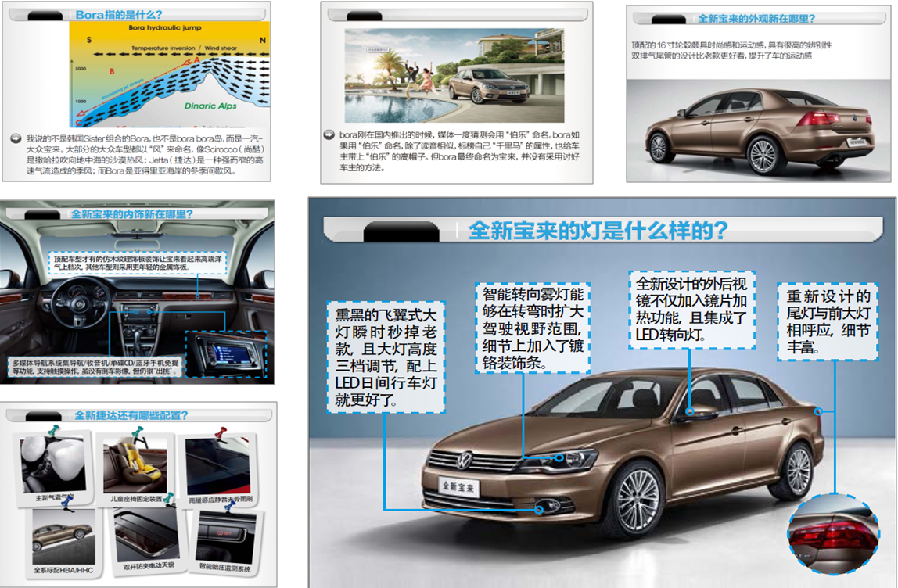The height and width of the screenshot is (588, 898).
Task: Open the 雨量感应静音无骨雨刷 wiper photo
Action: coord(217,467)
